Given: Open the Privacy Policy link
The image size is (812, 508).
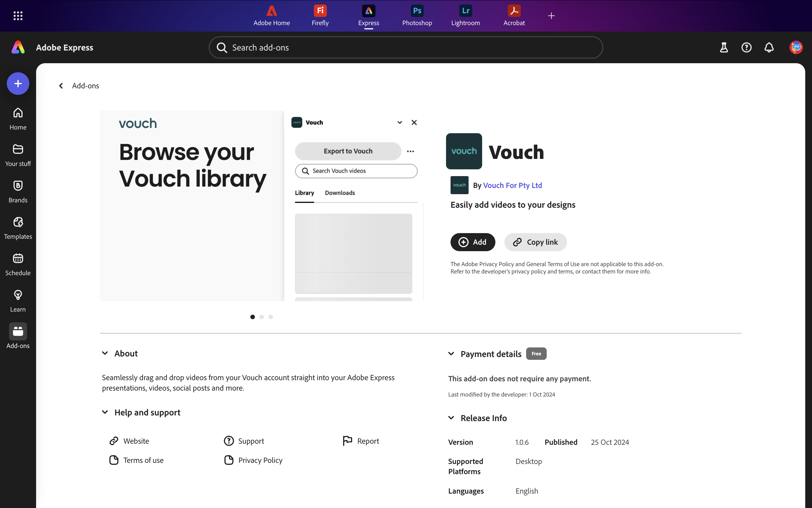Looking at the screenshot, I should coord(253,460).
